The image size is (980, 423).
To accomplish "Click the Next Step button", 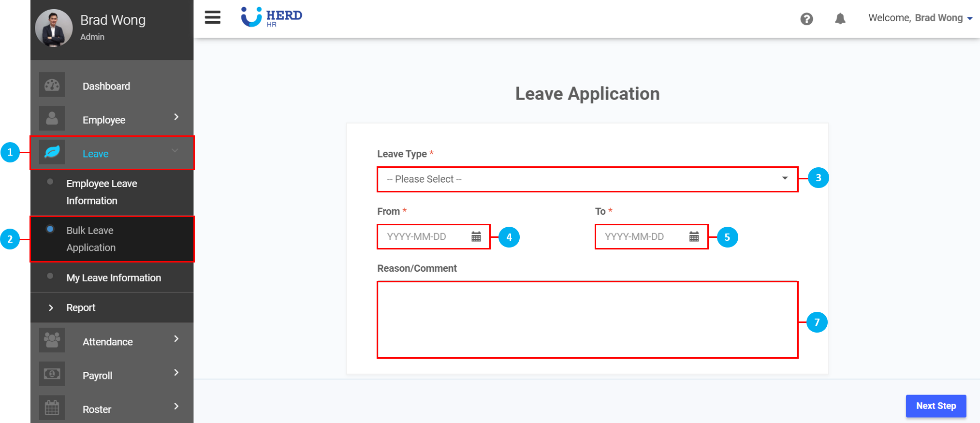I will click(x=936, y=406).
